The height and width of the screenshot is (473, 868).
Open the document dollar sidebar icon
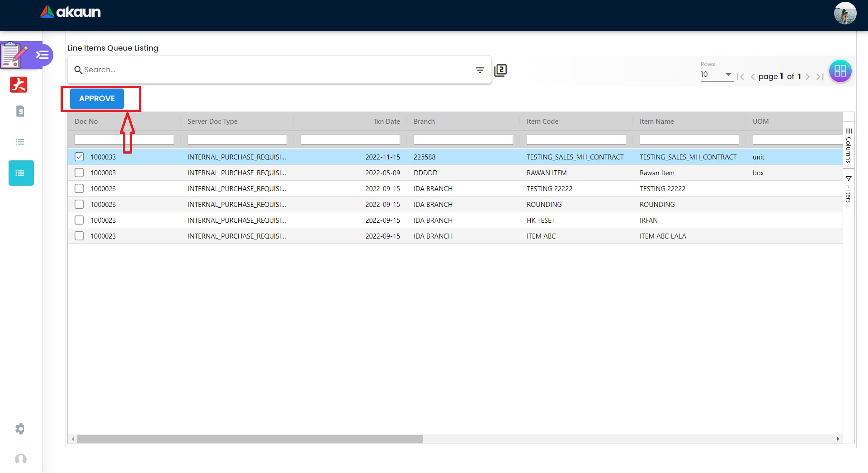point(20,111)
